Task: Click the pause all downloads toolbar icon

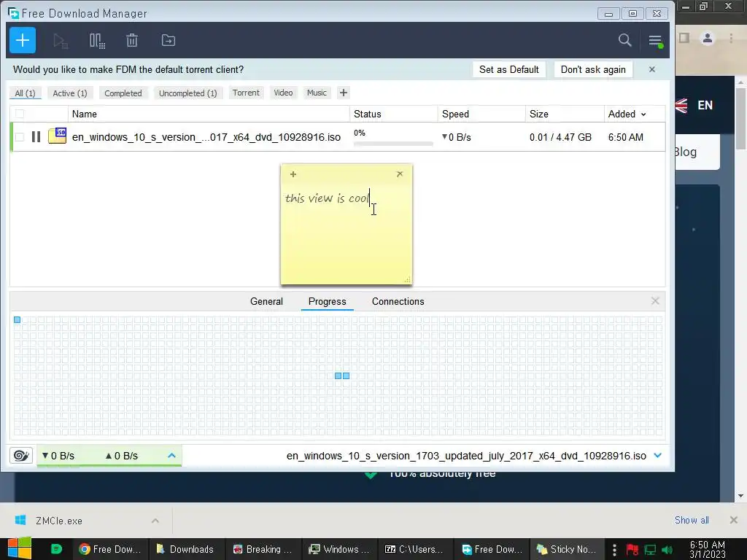Action: pos(97,41)
